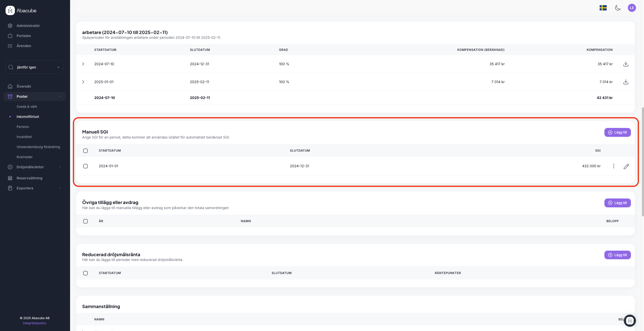The height and width of the screenshot is (331, 644).
Task: Open Reservsättning in the sidebar
Action: [x=29, y=178]
